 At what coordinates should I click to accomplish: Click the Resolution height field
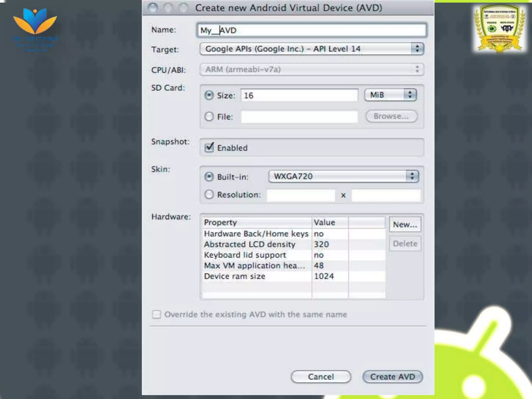click(x=386, y=195)
